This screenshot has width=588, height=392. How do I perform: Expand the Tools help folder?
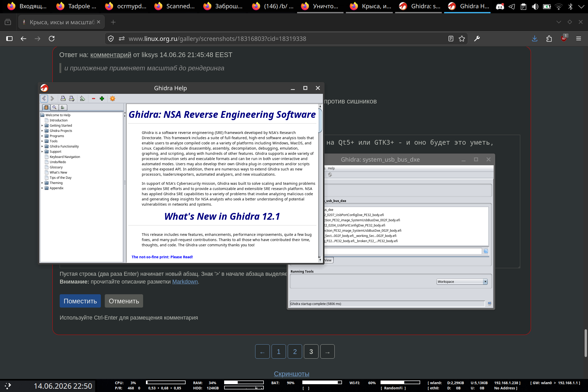coord(42,141)
